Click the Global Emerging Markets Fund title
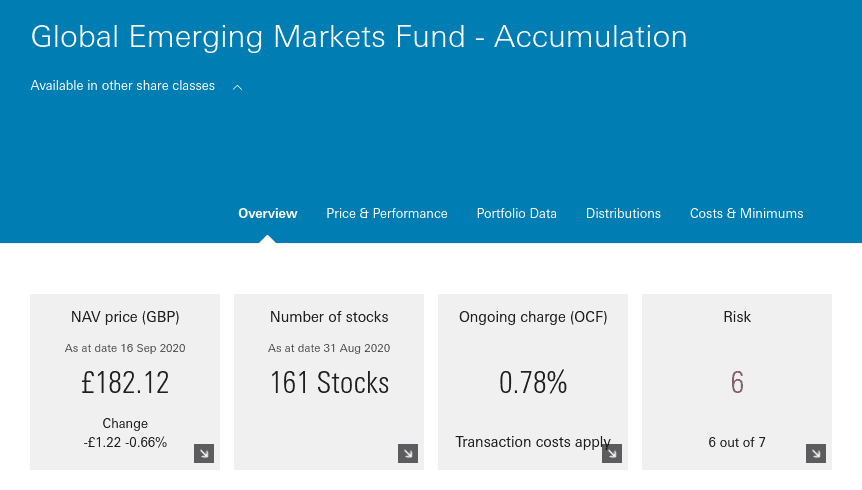The height and width of the screenshot is (490, 862). [358, 37]
